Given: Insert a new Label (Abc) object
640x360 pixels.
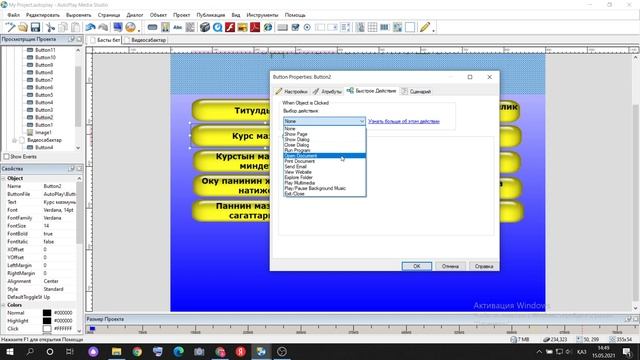Looking at the screenshot, I should point(178,27).
